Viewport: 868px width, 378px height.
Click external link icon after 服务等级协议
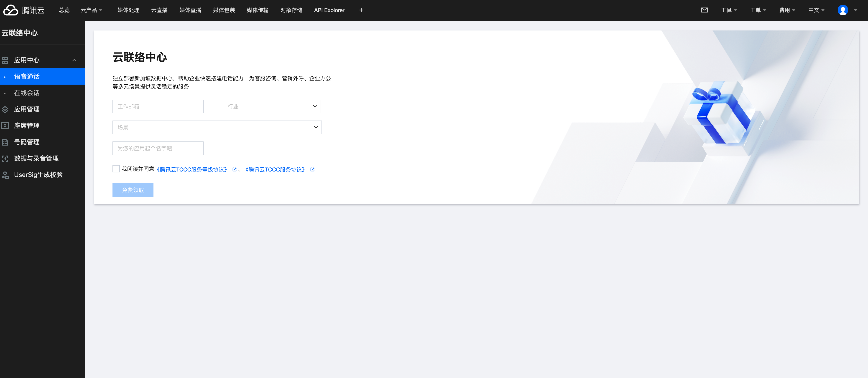235,170
